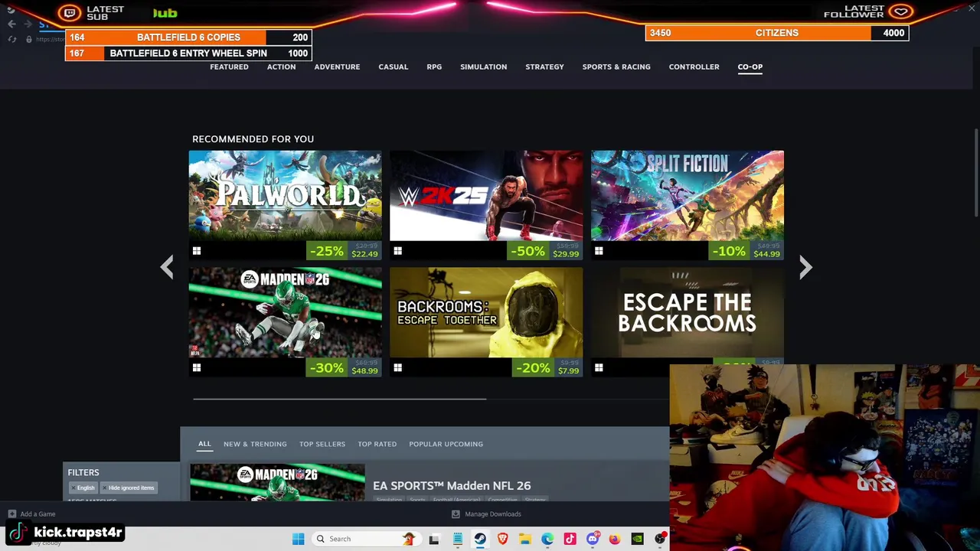
Task: Click the recommended carousel scroll bar
Action: (339, 399)
